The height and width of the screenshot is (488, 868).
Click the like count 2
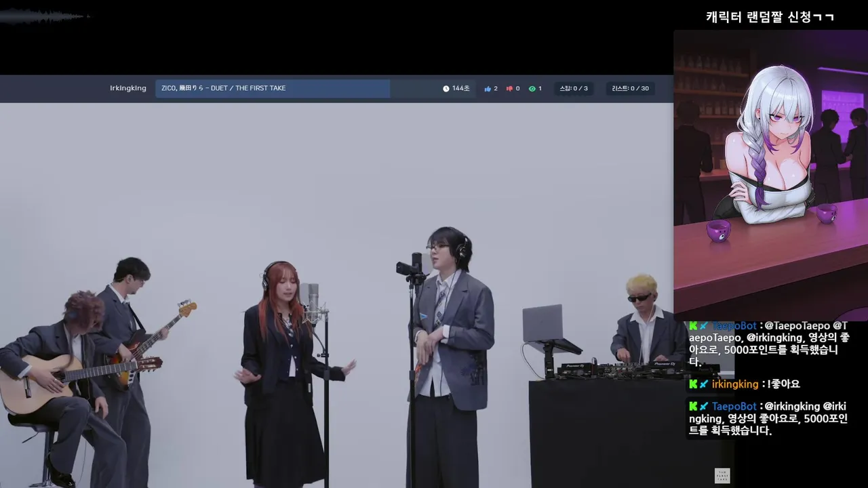coord(496,89)
